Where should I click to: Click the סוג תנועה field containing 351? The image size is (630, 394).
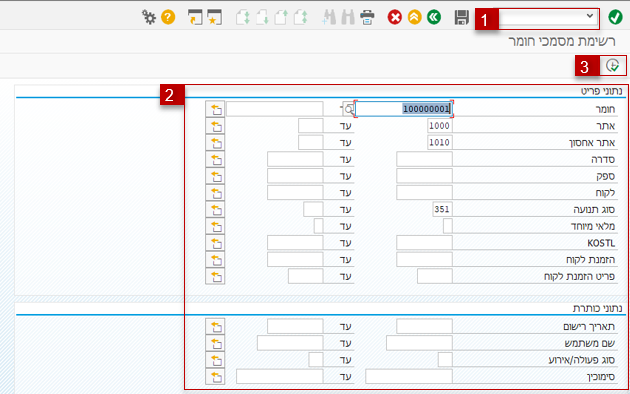tap(442, 209)
